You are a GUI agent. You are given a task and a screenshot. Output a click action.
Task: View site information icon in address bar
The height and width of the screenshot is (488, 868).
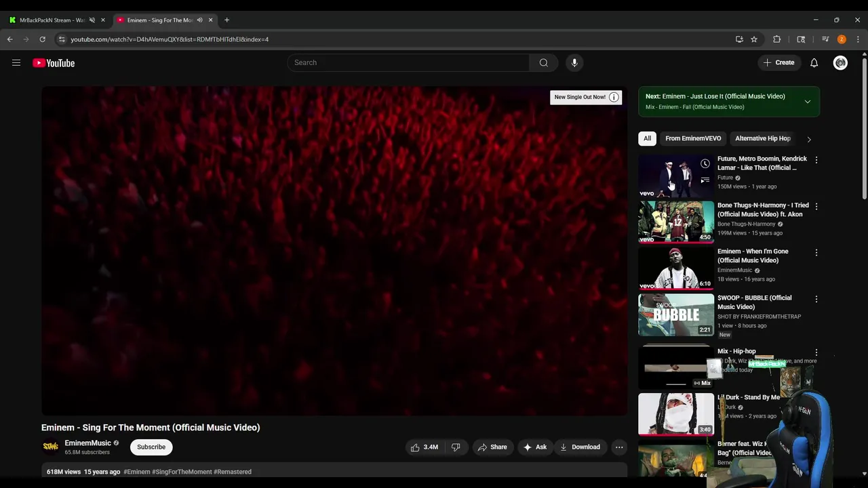(62, 39)
